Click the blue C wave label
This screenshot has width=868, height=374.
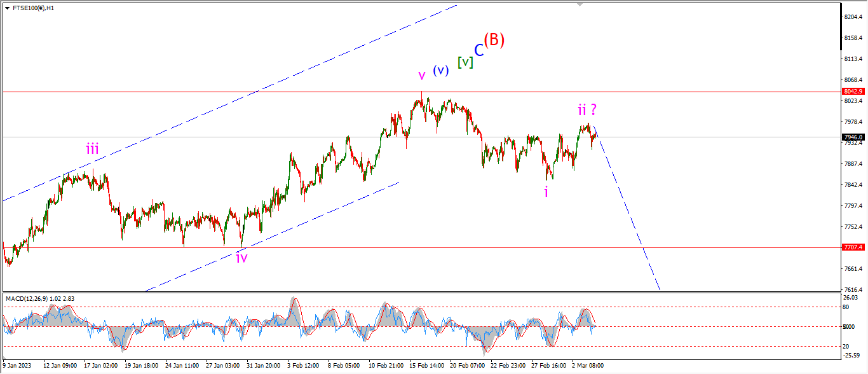click(x=479, y=51)
